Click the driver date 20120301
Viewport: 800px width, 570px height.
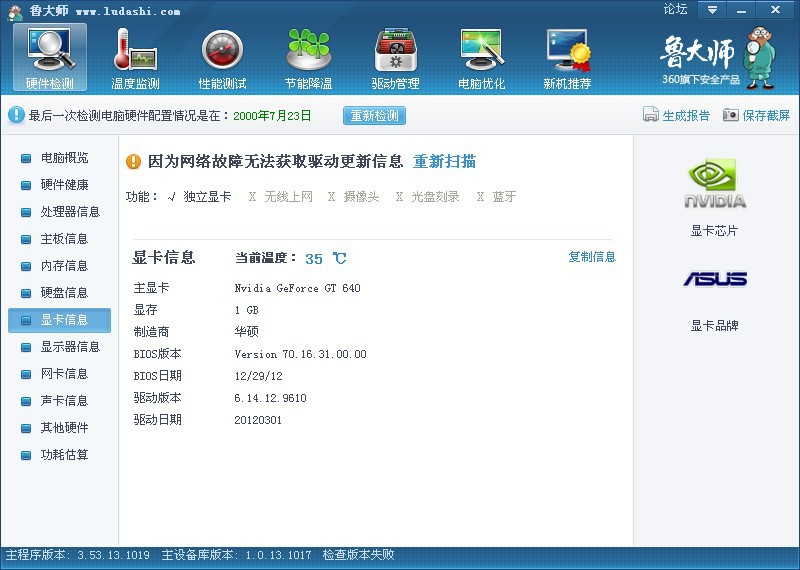[258, 420]
